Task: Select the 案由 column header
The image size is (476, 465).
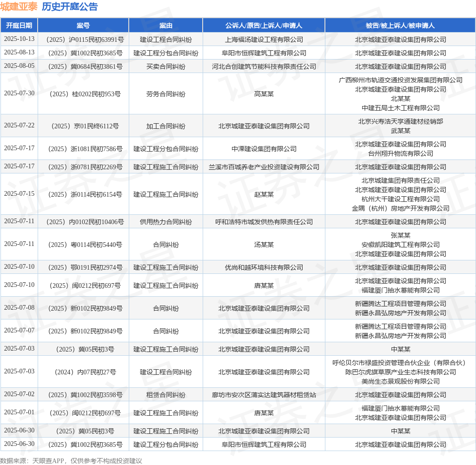Action: (166, 26)
